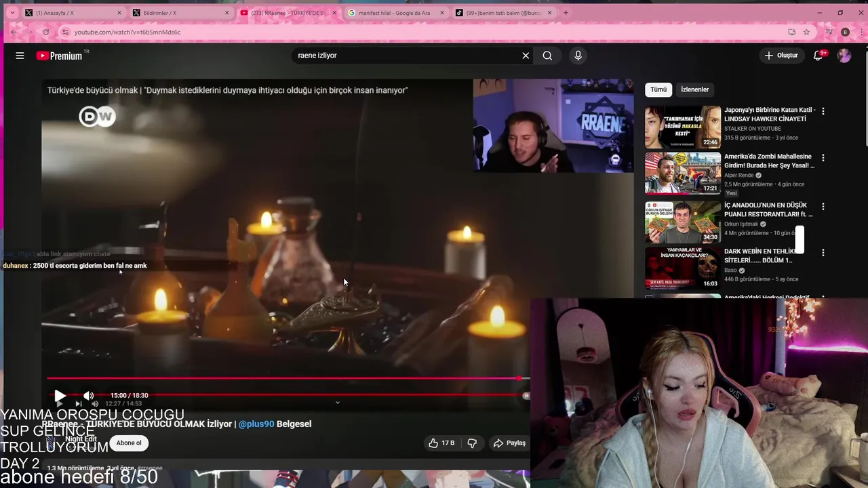
Task: Open the YouTube hamburger guide menu
Action: click(20, 56)
